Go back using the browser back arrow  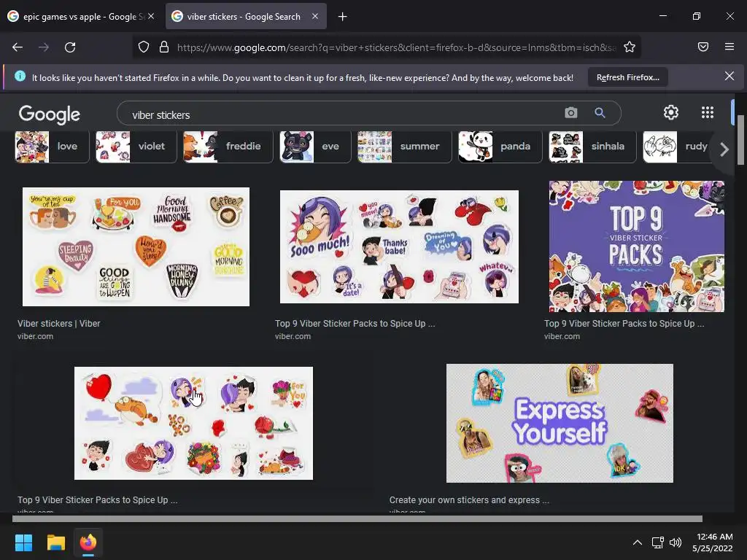click(x=18, y=47)
